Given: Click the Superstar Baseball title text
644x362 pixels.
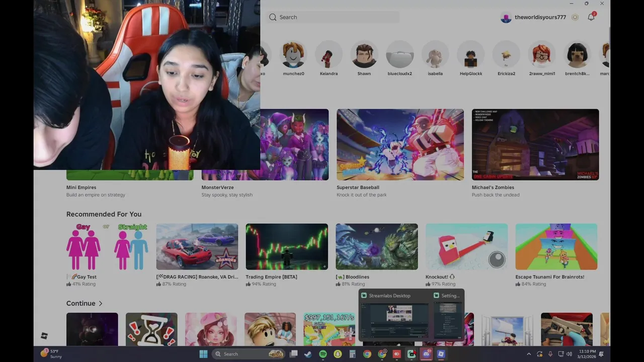Looking at the screenshot, I should tap(358, 188).
